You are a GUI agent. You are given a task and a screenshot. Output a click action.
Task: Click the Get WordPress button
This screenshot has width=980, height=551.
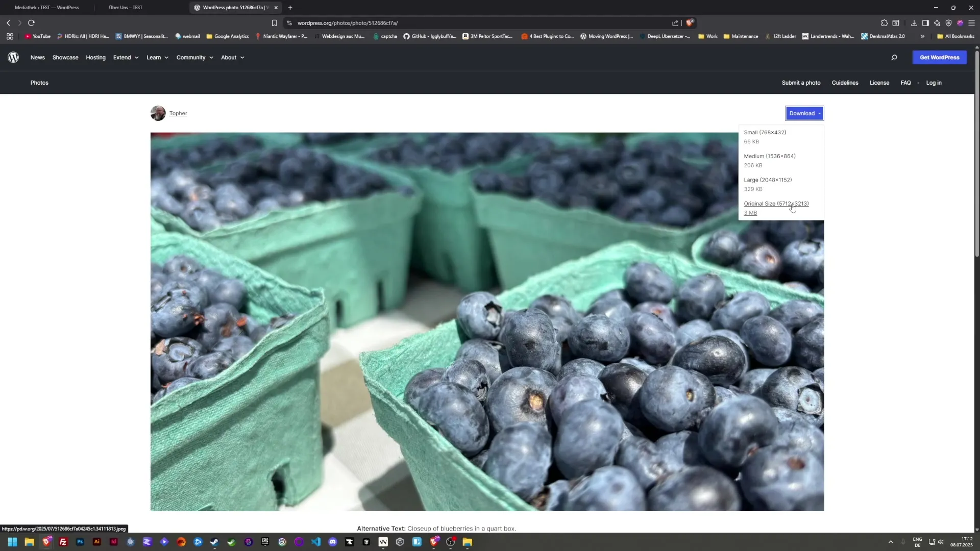click(939, 57)
